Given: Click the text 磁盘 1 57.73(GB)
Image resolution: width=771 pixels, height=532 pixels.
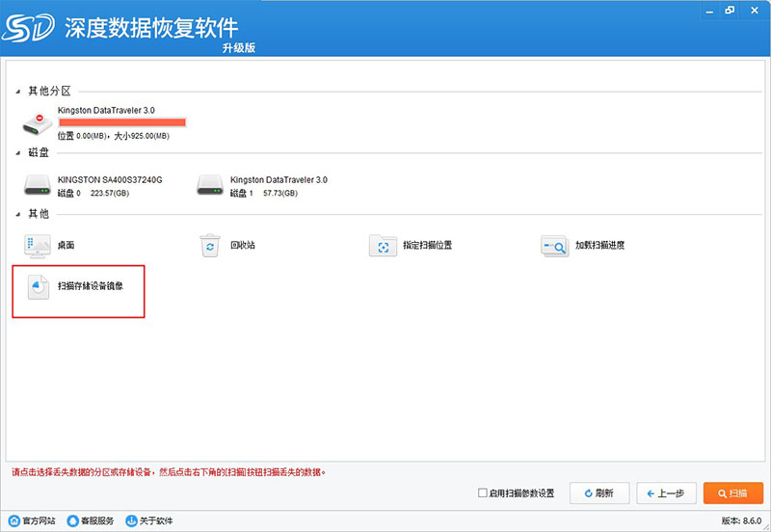Looking at the screenshot, I should coord(264,193).
